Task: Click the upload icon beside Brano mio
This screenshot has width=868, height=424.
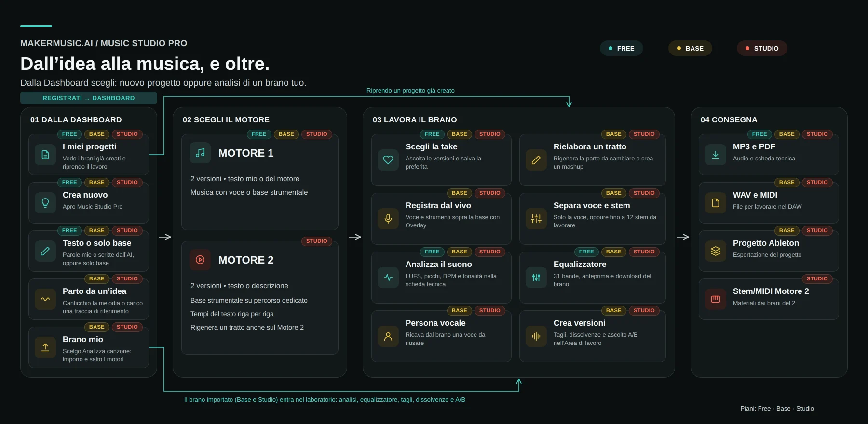Action: [45, 347]
